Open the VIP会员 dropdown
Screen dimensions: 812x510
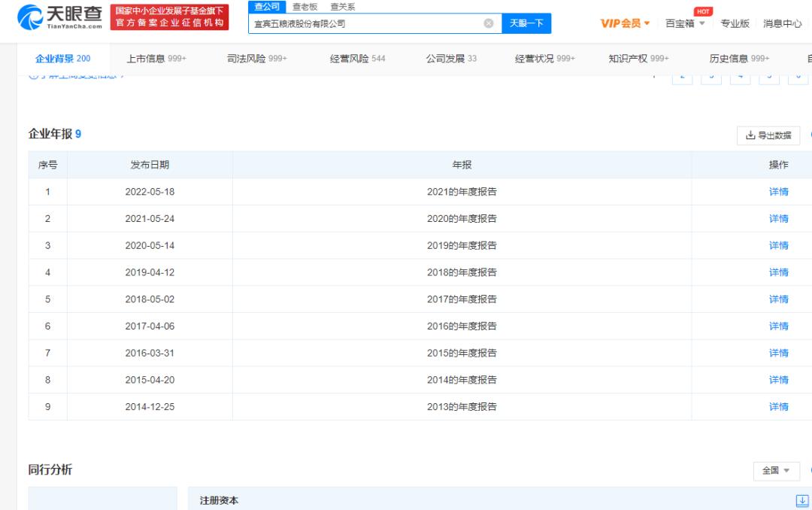[x=625, y=23]
